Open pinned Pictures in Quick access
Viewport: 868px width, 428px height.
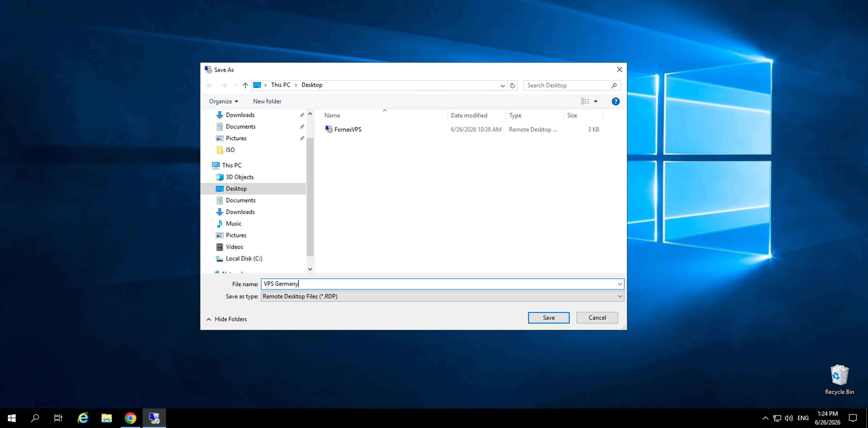click(236, 138)
